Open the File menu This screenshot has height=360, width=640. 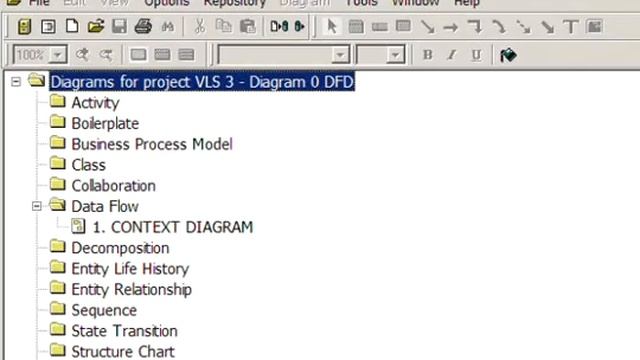coord(40,3)
